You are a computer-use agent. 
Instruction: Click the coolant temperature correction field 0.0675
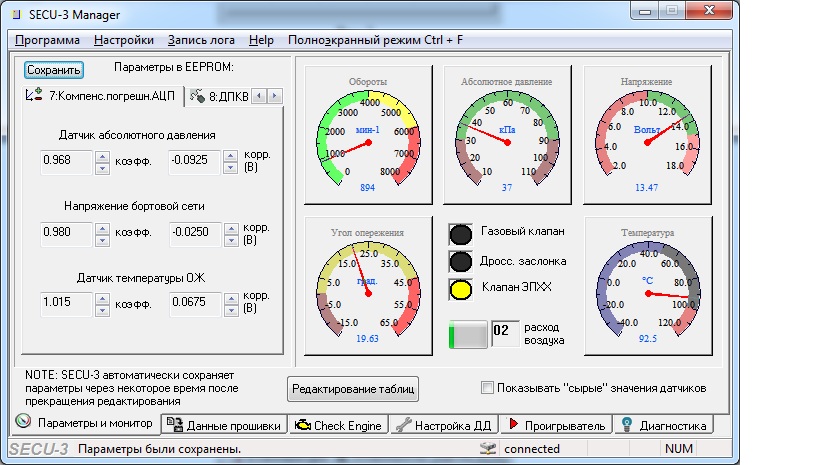pos(196,301)
